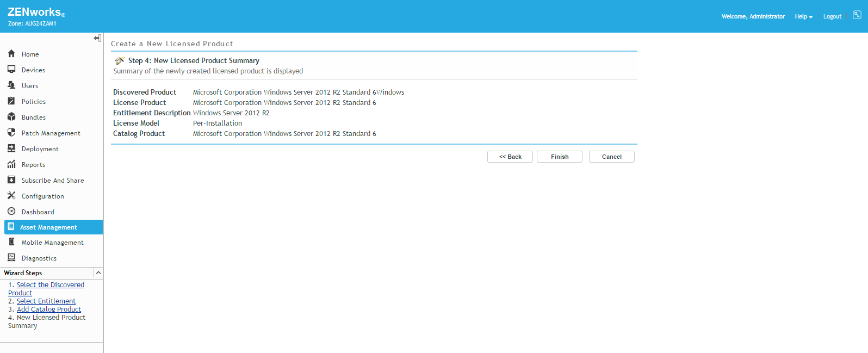The image size is (868, 353).
Task: Collapse the left navigation panel
Action: [97, 38]
